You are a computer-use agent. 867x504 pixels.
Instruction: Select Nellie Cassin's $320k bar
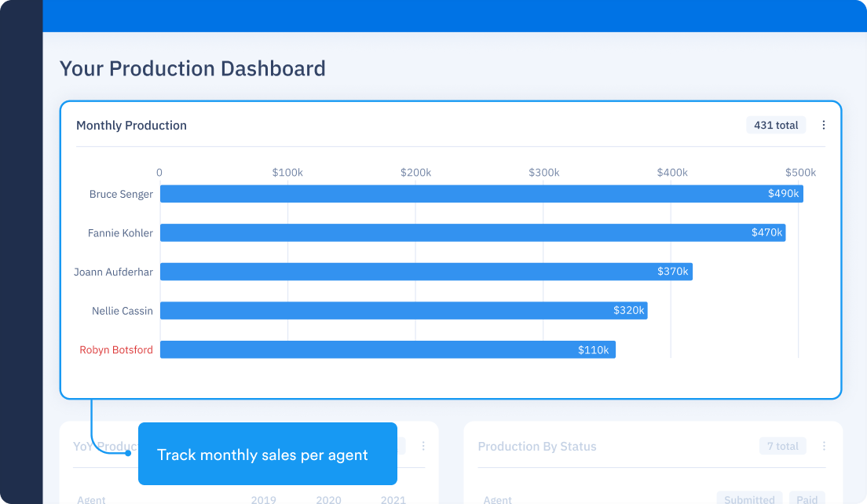(x=403, y=311)
